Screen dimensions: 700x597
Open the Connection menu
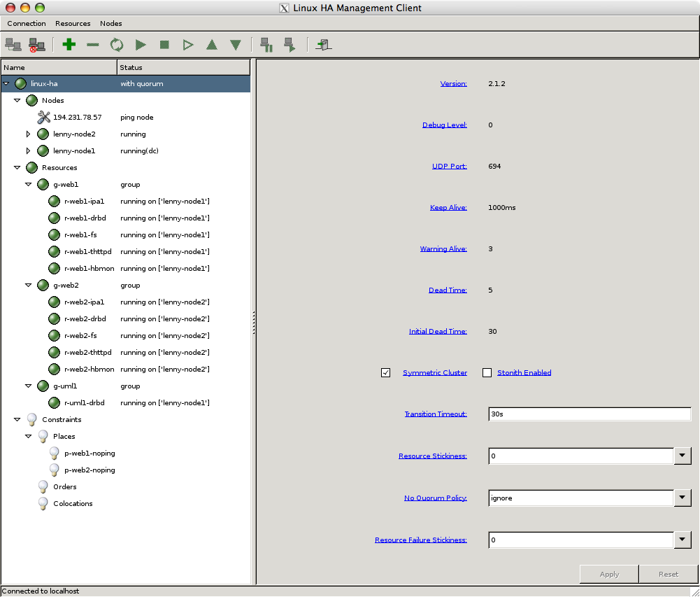coord(27,23)
